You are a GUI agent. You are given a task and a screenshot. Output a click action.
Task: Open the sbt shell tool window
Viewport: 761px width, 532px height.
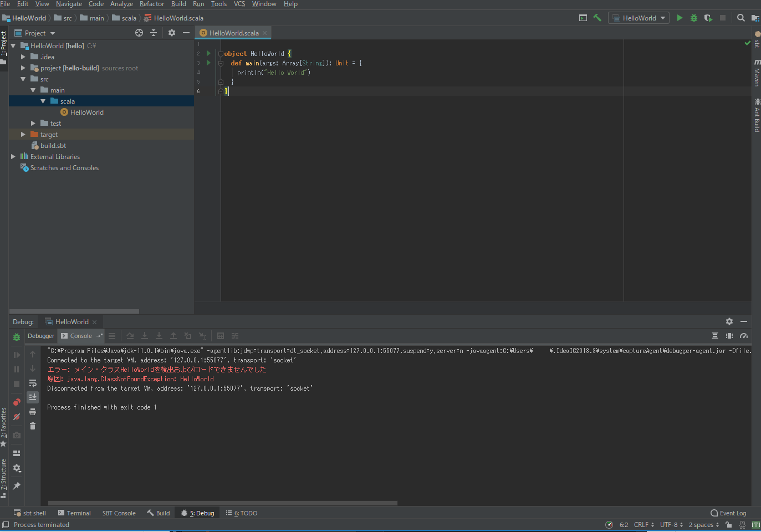click(30, 513)
